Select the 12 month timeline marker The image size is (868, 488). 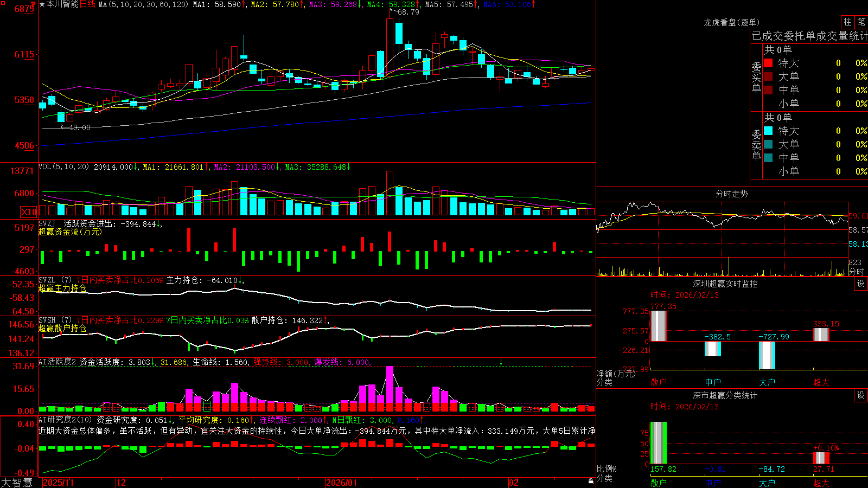point(121,483)
